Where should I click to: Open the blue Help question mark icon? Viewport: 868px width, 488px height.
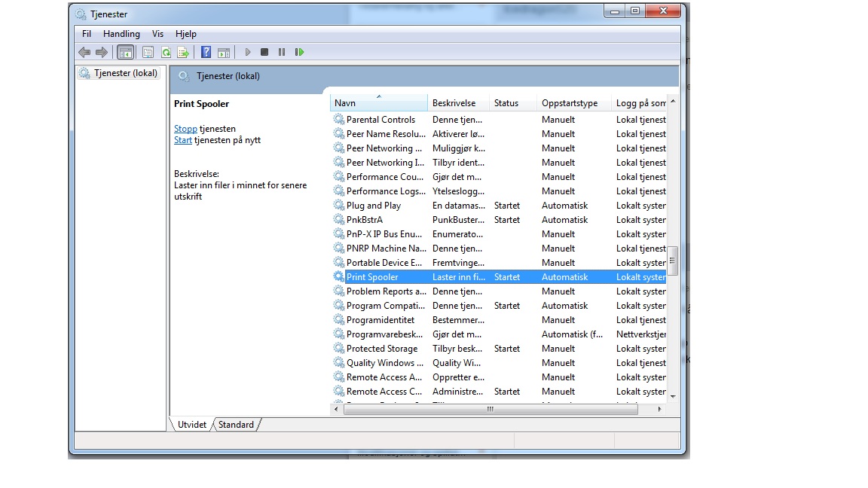point(206,52)
